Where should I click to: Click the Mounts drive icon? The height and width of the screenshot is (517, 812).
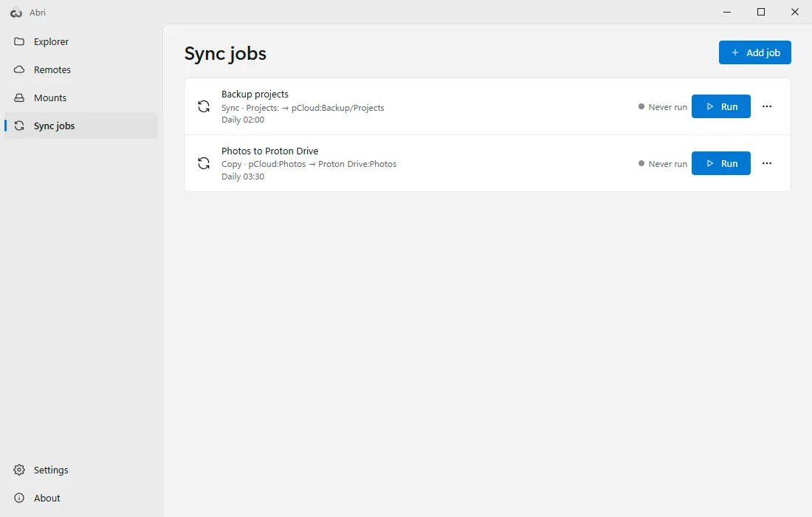click(19, 97)
